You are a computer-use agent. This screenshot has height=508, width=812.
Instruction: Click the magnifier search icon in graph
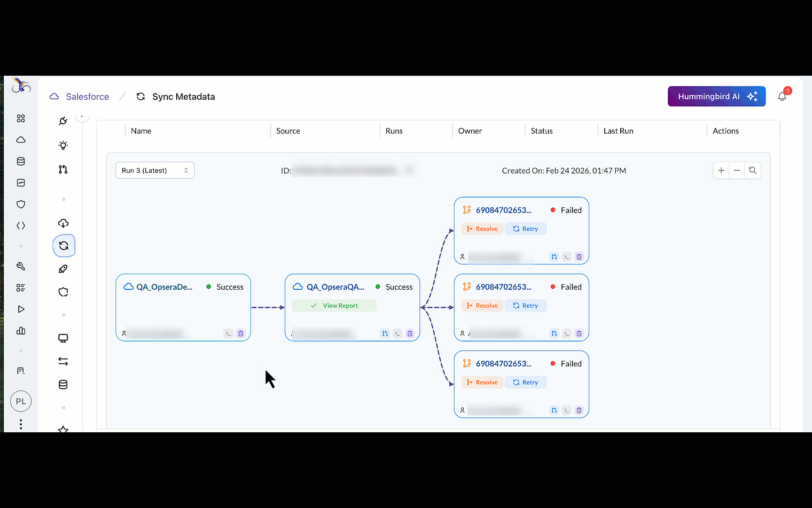(752, 170)
